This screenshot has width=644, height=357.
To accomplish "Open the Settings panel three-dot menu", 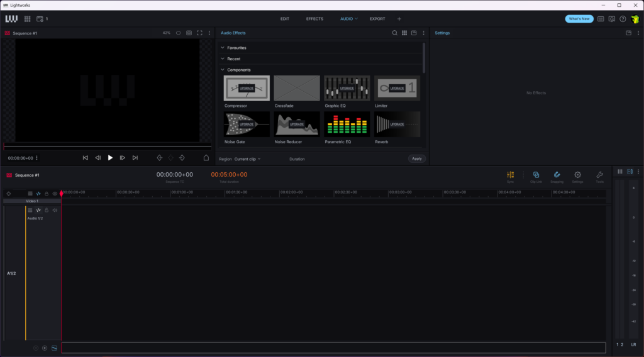I will (638, 33).
